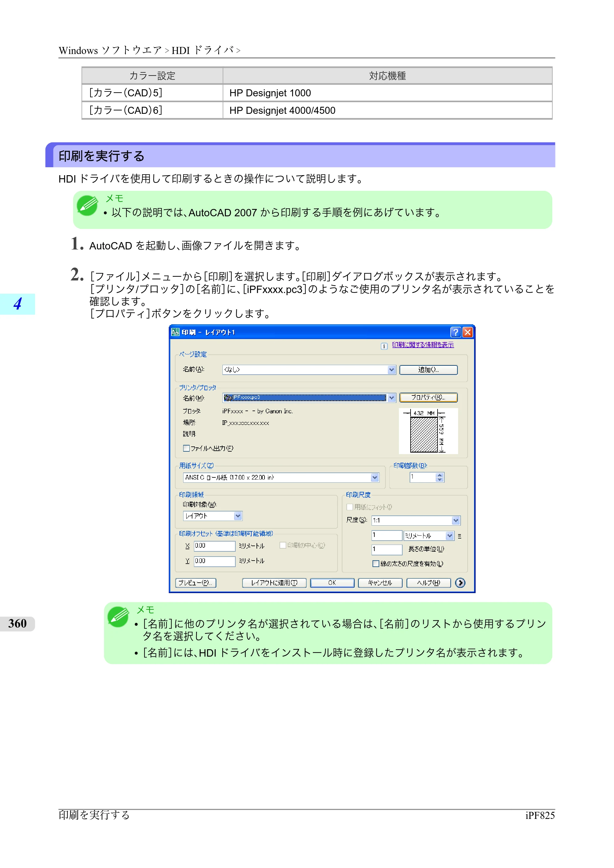
Task: Click the OK button
Action: [332, 583]
